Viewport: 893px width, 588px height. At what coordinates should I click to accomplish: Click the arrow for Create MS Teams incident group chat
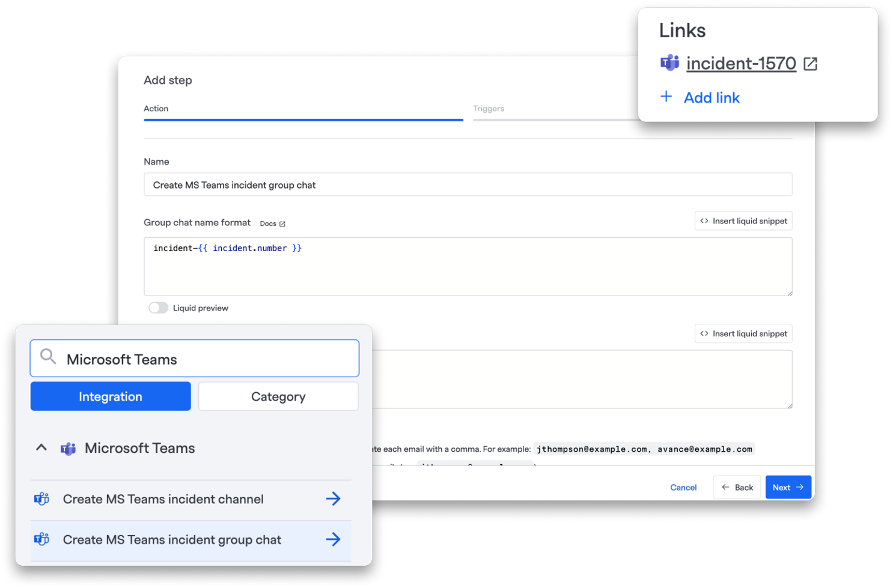coord(333,539)
